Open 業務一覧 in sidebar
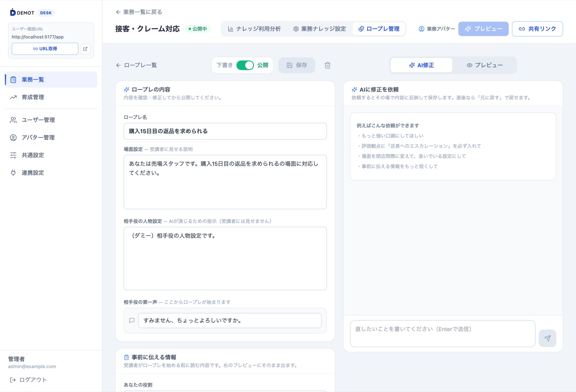Image resolution: width=576 pixels, height=392 pixels. tap(51, 80)
